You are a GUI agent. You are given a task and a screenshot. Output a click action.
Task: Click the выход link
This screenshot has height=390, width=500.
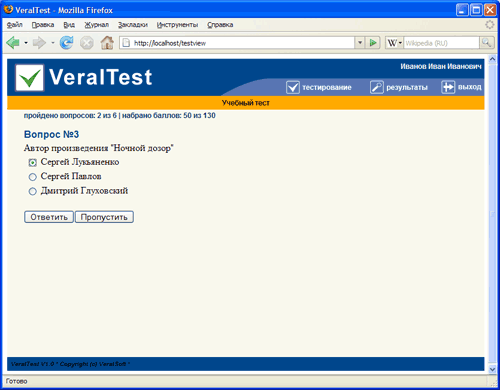(470, 87)
